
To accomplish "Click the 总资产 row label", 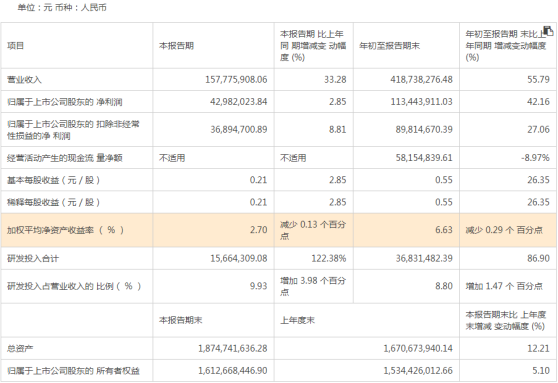I will pos(20,348).
